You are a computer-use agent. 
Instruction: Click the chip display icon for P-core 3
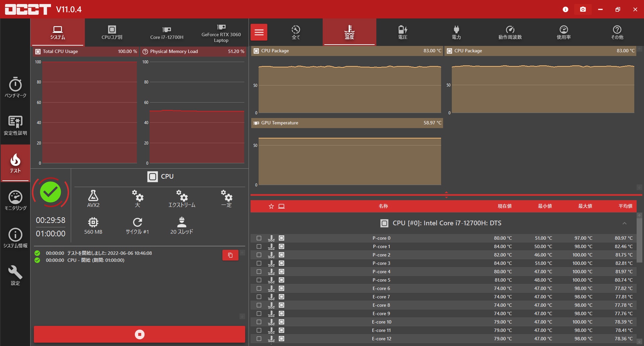coord(282,263)
